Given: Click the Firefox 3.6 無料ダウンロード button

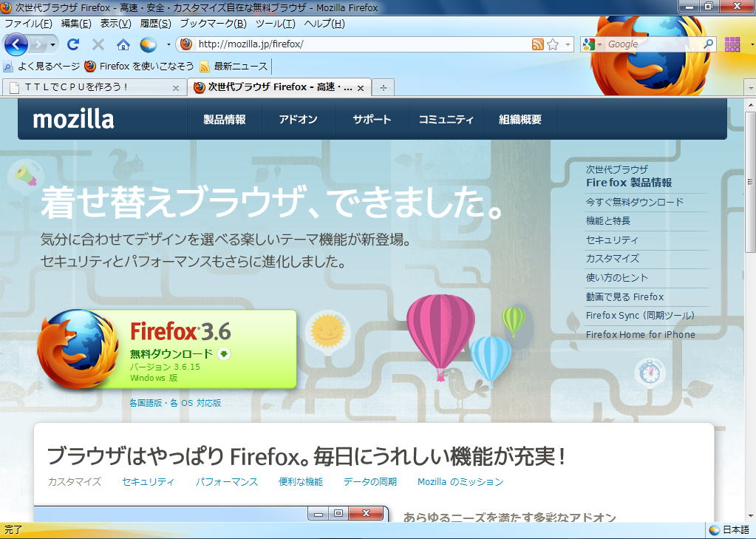Looking at the screenshot, I should [167, 349].
